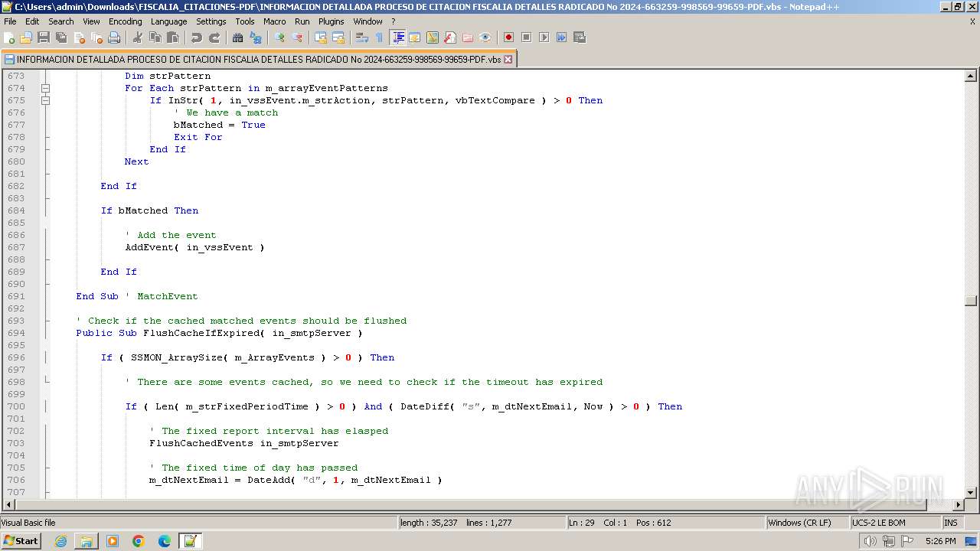This screenshot has height=551, width=980.
Task: Click the save recorded macro icon
Action: pos(579,37)
